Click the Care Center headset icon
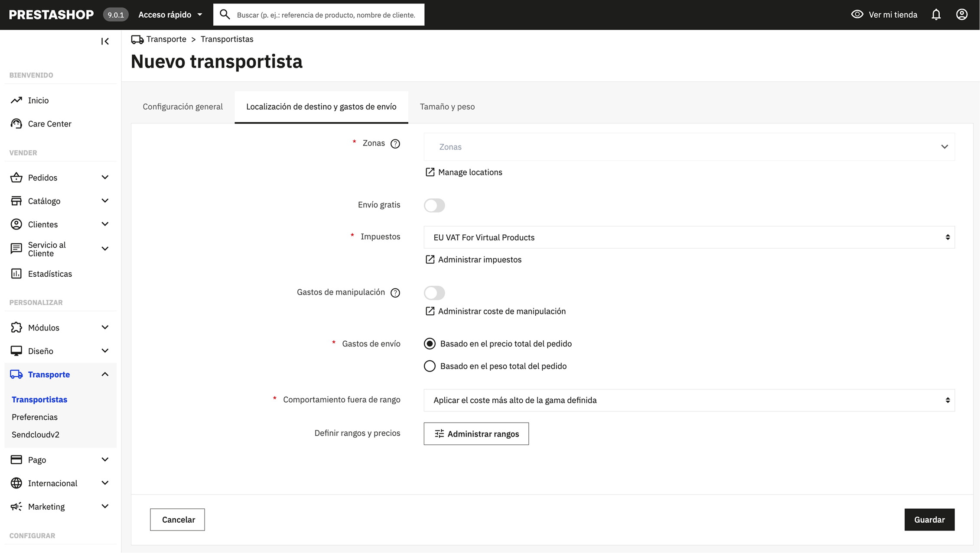This screenshot has width=980, height=553. click(x=16, y=124)
